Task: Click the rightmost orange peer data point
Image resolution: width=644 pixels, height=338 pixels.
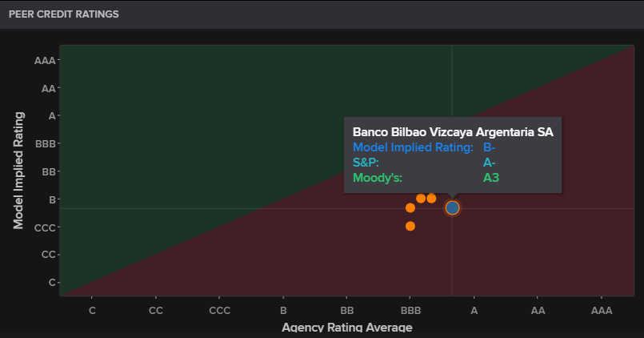Action: [x=431, y=198]
